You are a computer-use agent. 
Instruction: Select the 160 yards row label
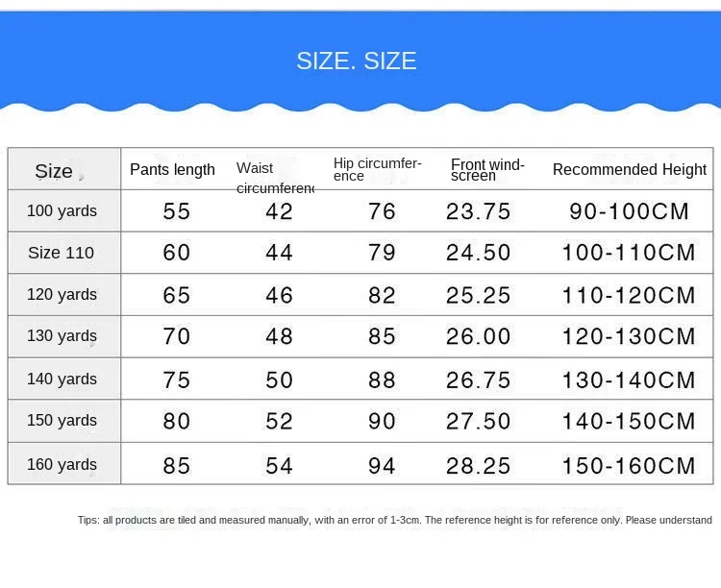(62, 464)
